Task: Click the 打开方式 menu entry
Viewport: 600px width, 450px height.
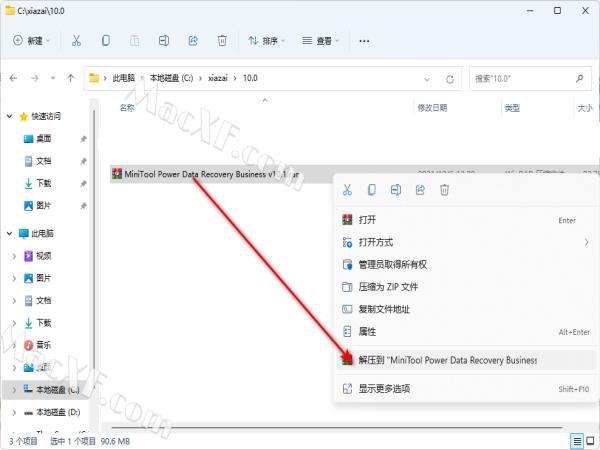Action: point(465,242)
